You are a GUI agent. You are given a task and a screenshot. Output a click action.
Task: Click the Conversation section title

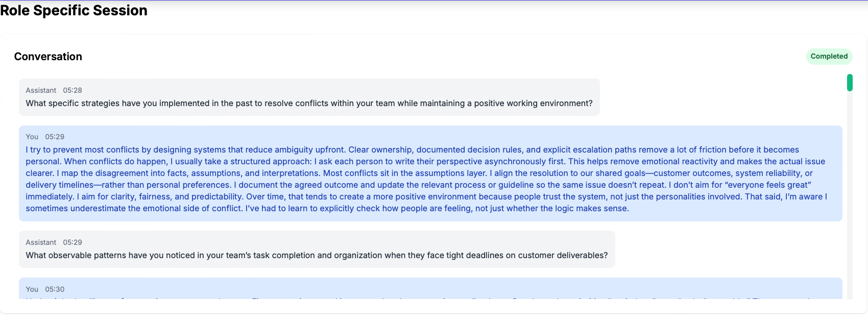[x=48, y=57]
